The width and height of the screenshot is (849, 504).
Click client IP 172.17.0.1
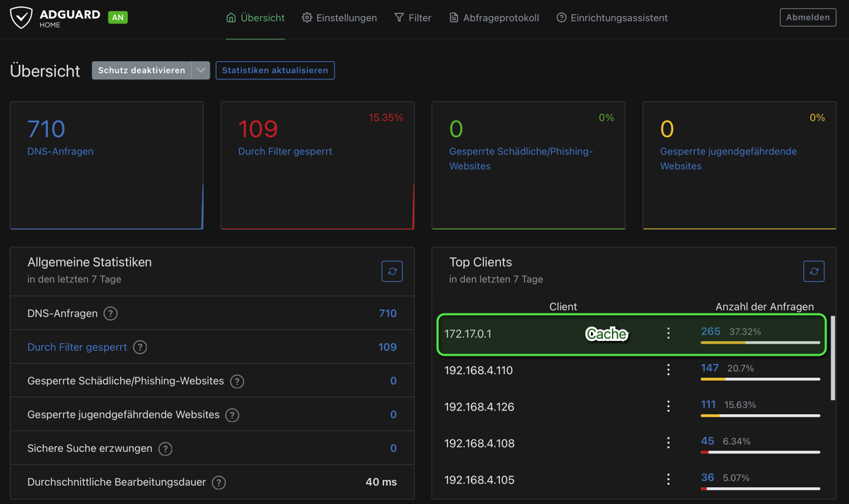click(x=468, y=334)
